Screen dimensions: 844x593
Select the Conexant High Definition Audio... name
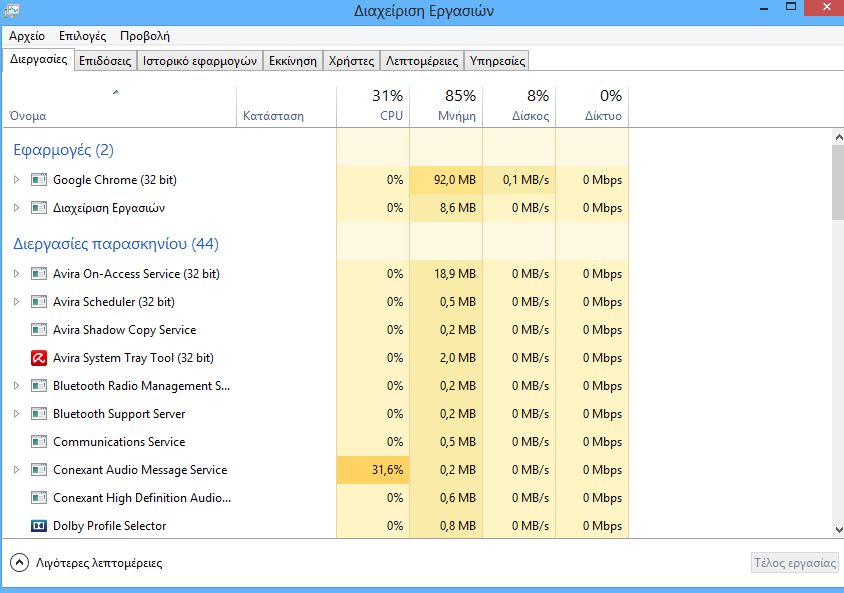coord(142,498)
